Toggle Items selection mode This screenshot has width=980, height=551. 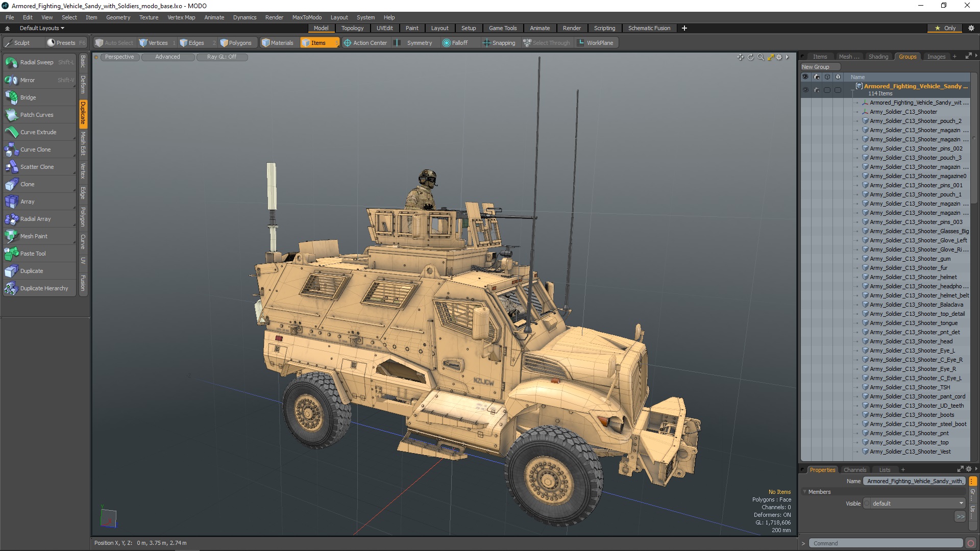319,43
